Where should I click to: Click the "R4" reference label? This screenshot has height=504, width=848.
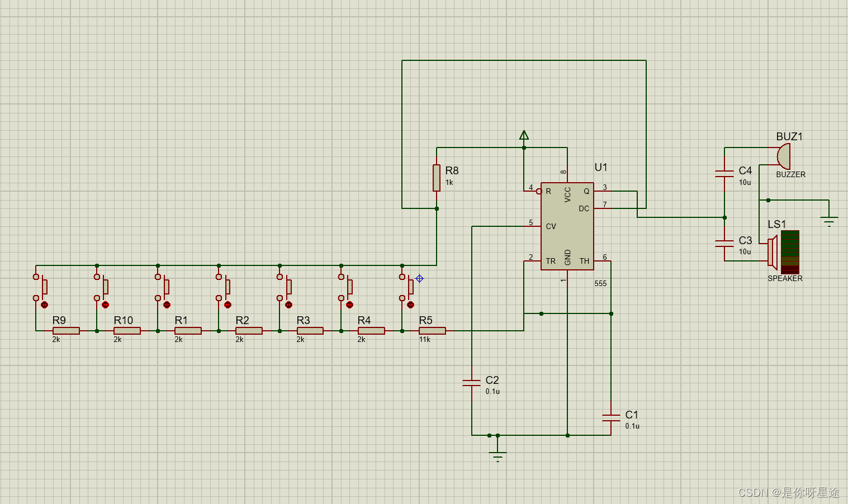pos(364,320)
